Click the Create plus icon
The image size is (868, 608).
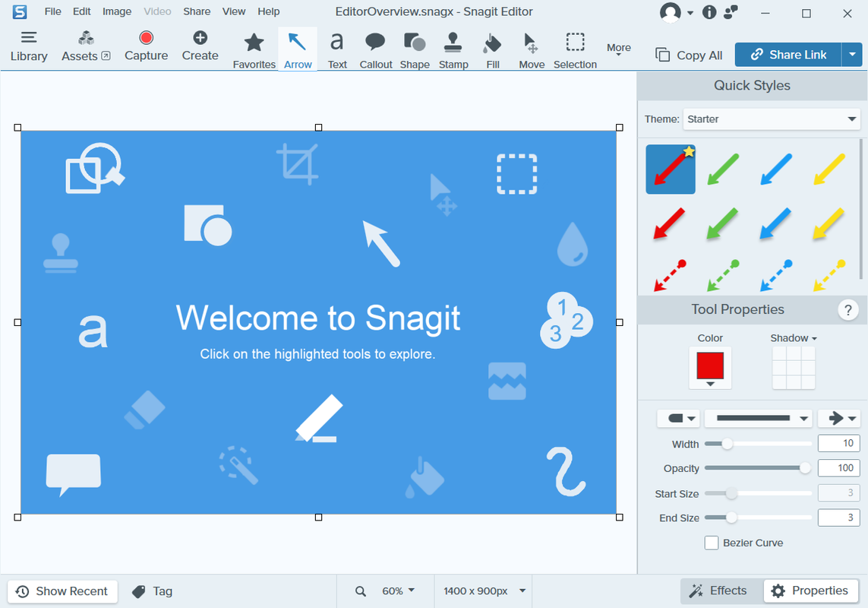200,38
